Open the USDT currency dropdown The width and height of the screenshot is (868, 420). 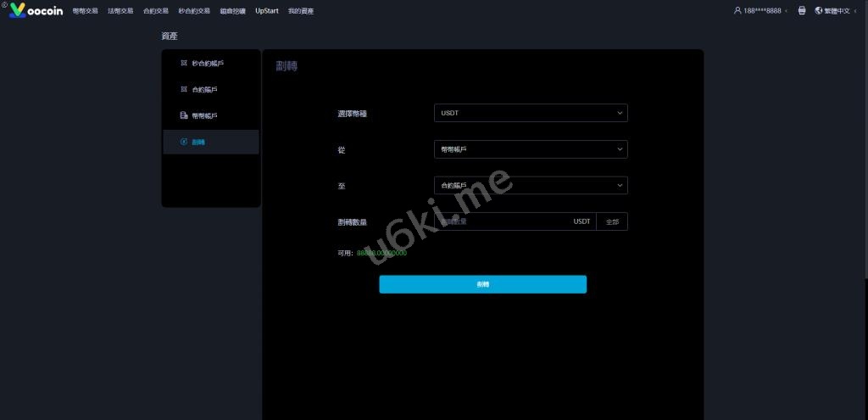(530, 113)
